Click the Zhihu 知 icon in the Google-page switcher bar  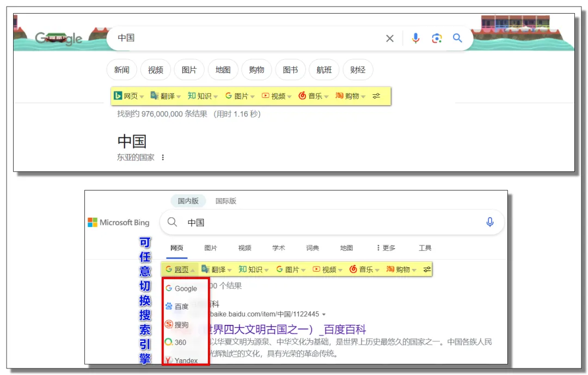192,96
